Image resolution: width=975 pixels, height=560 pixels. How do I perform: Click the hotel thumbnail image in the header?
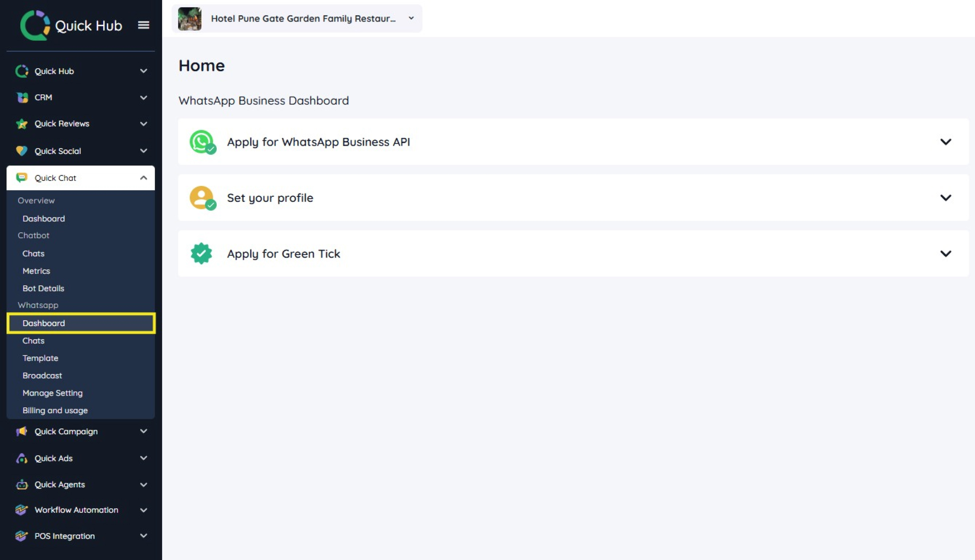[190, 19]
